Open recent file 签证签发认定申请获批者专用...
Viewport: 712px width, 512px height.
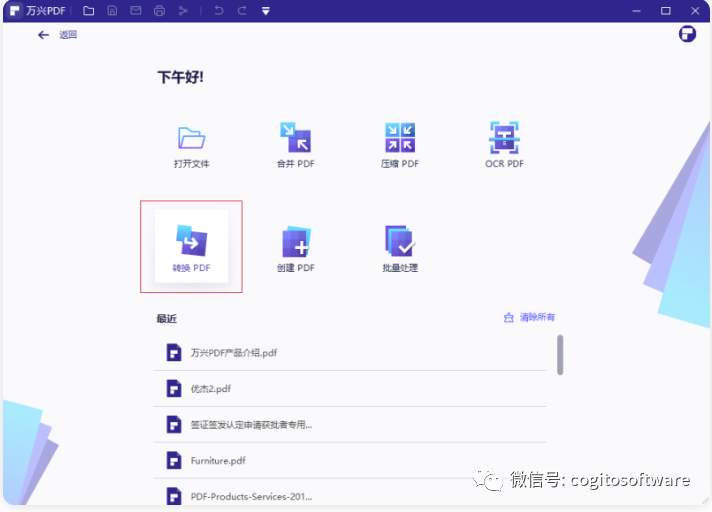(x=350, y=424)
